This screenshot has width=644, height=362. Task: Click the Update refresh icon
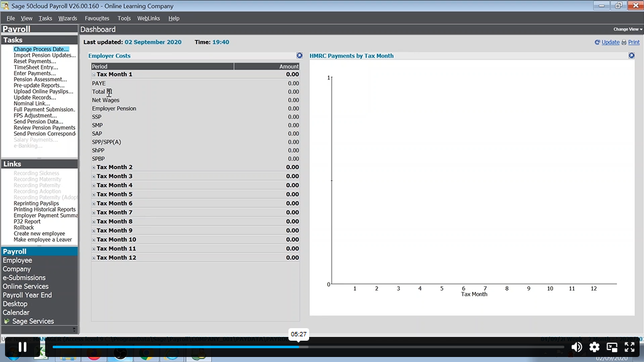click(598, 43)
